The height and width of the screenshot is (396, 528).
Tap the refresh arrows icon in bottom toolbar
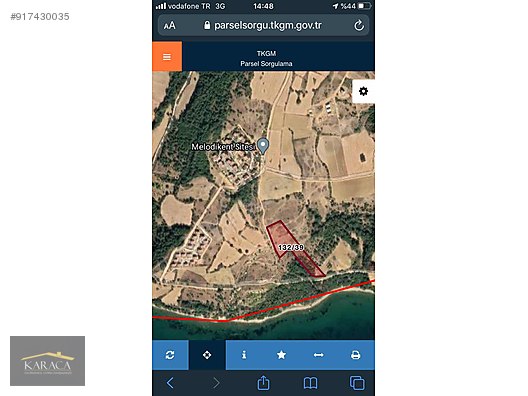(170, 355)
